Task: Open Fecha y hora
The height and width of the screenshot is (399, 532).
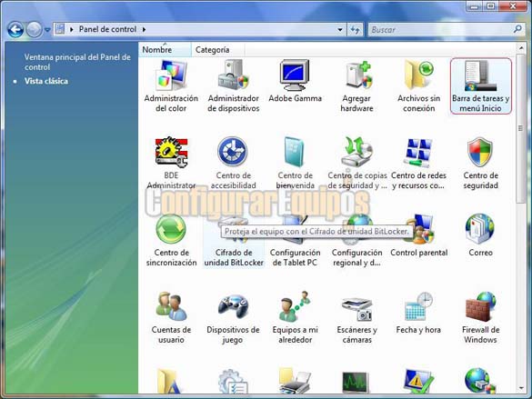Action: pos(418,313)
